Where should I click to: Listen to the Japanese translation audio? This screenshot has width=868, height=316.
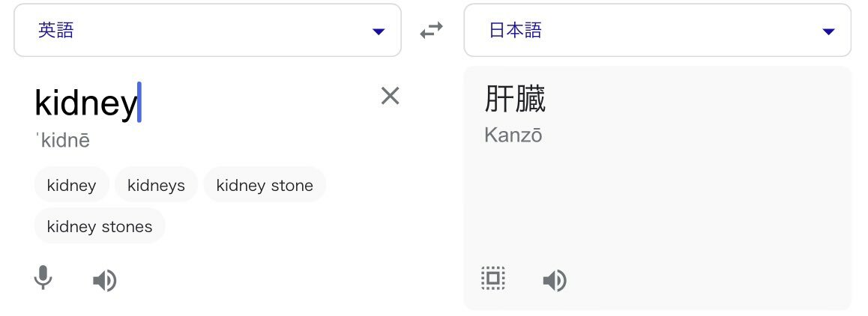(555, 281)
